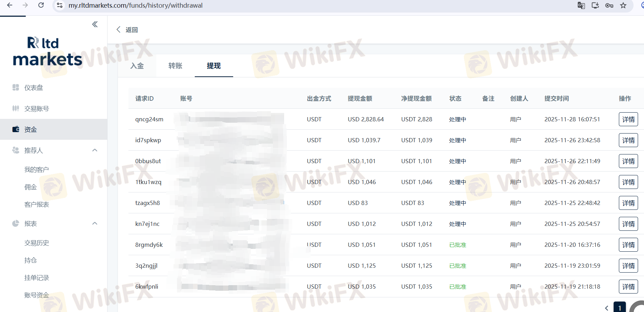Collapse the 推荐人 submenu
The width and height of the screenshot is (644, 312).
pos(95,150)
